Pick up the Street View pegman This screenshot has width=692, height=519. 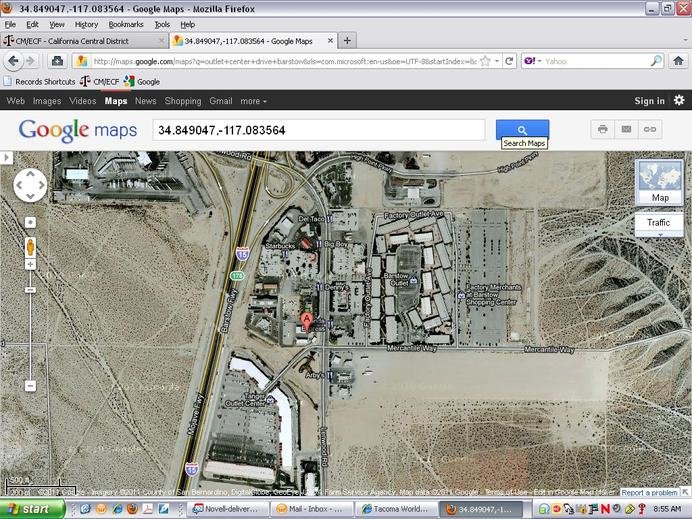[30, 247]
